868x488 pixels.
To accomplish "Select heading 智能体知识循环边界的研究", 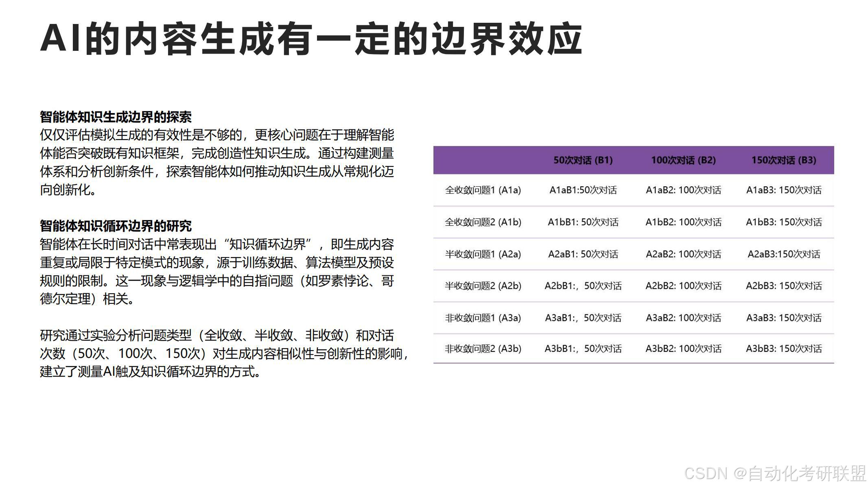I will (116, 226).
